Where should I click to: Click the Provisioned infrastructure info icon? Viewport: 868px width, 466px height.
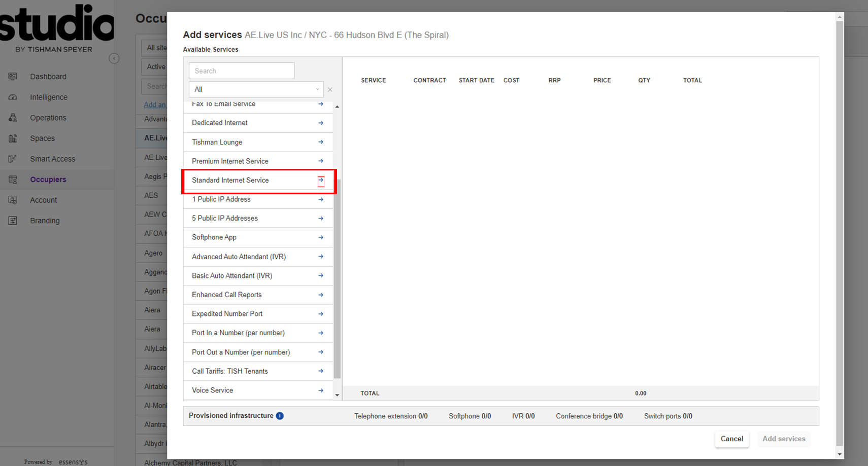click(280, 416)
